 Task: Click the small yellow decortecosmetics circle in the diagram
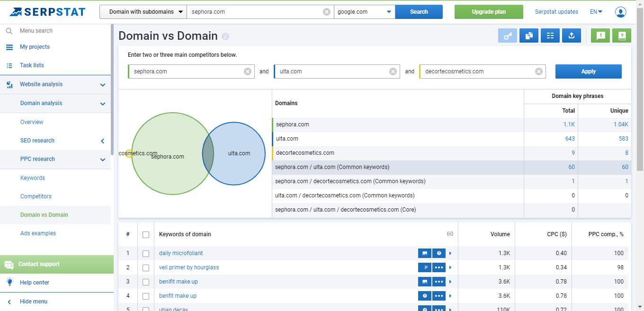tap(129, 153)
